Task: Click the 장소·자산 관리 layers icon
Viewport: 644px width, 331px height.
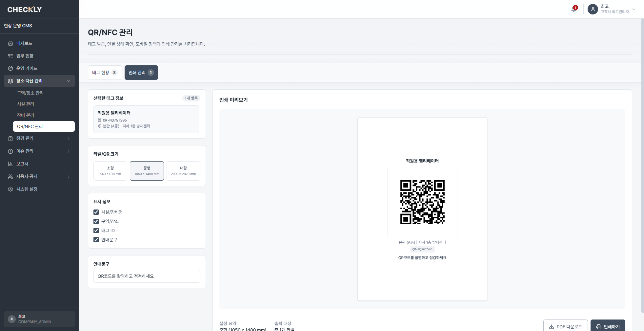Action: coord(10,81)
